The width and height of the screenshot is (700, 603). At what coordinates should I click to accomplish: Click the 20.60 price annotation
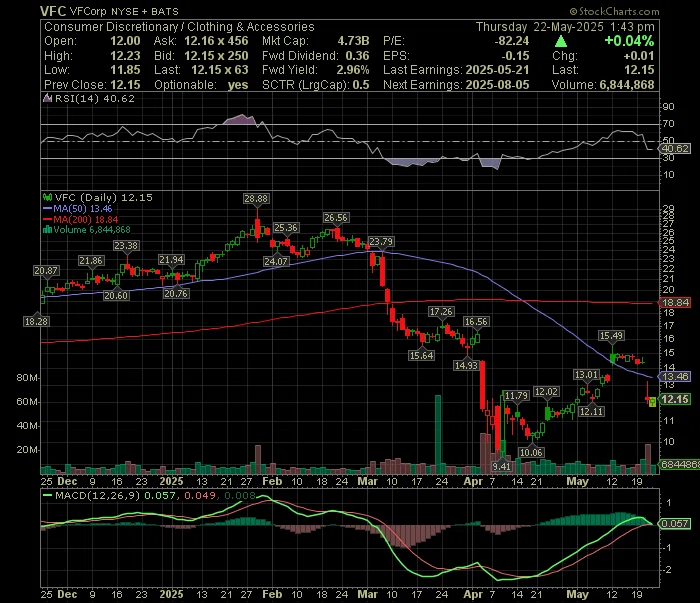(116, 295)
